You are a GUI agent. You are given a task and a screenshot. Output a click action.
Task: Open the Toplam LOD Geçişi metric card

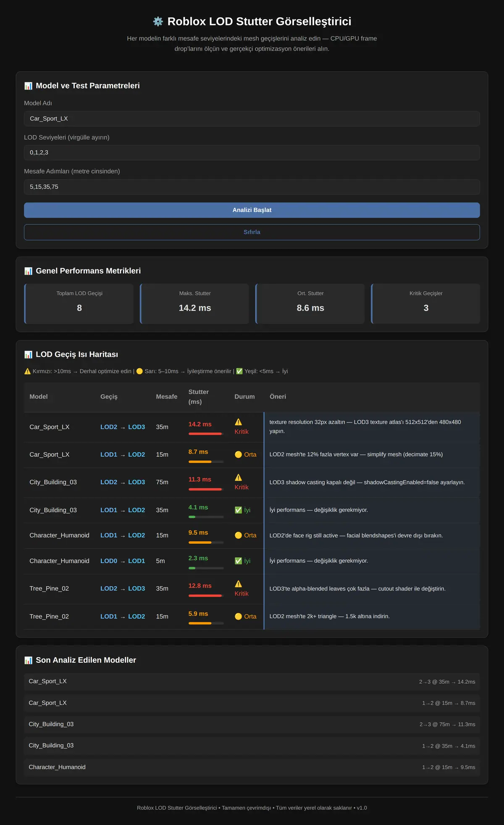[79, 303]
